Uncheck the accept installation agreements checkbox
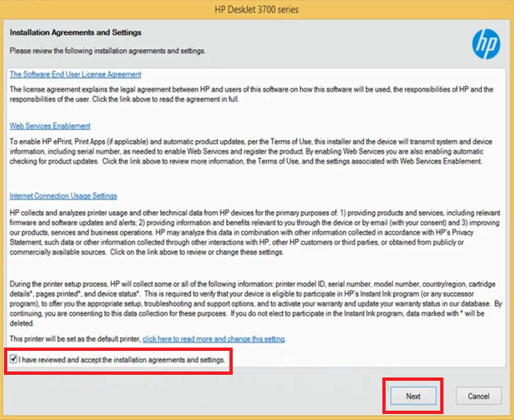The width and height of the screenshot is (514, 420). click(x=13, y=359)
